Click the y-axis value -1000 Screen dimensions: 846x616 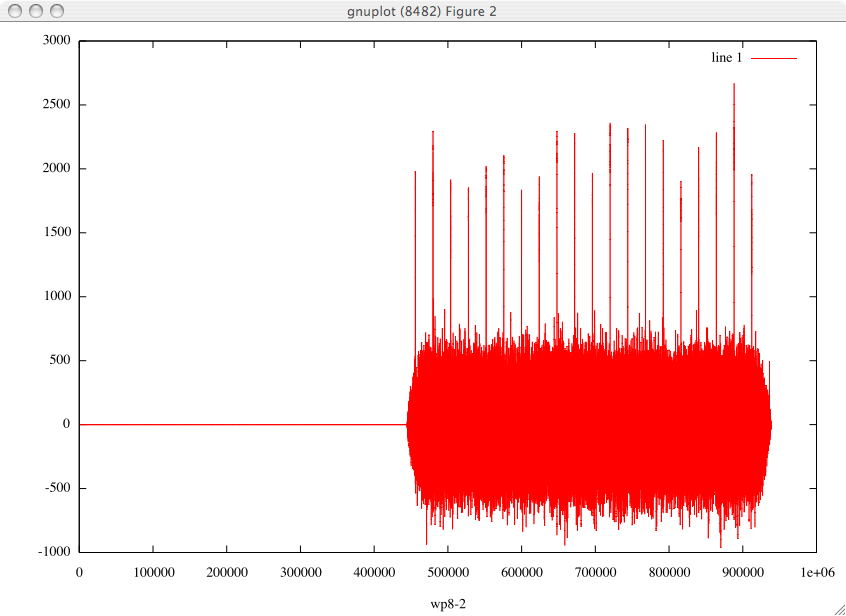(54, 552)
